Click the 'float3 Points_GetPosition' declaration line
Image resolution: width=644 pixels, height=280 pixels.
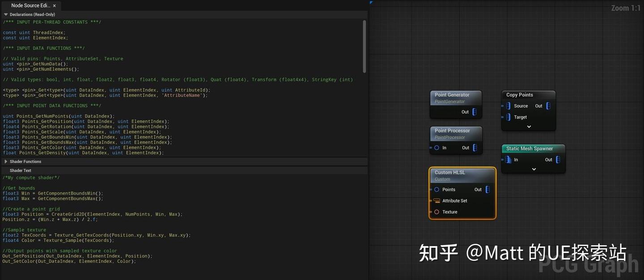[86, 122]
